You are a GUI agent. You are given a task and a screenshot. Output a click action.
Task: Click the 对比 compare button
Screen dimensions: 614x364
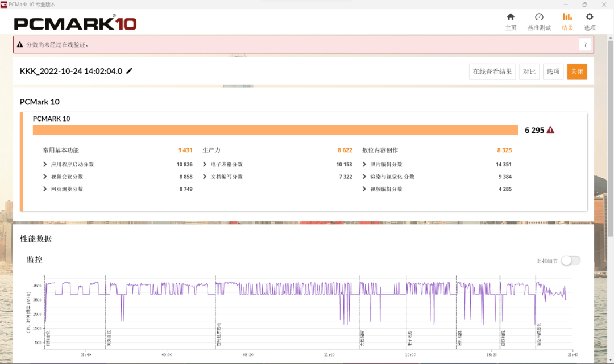click(529, 72)
